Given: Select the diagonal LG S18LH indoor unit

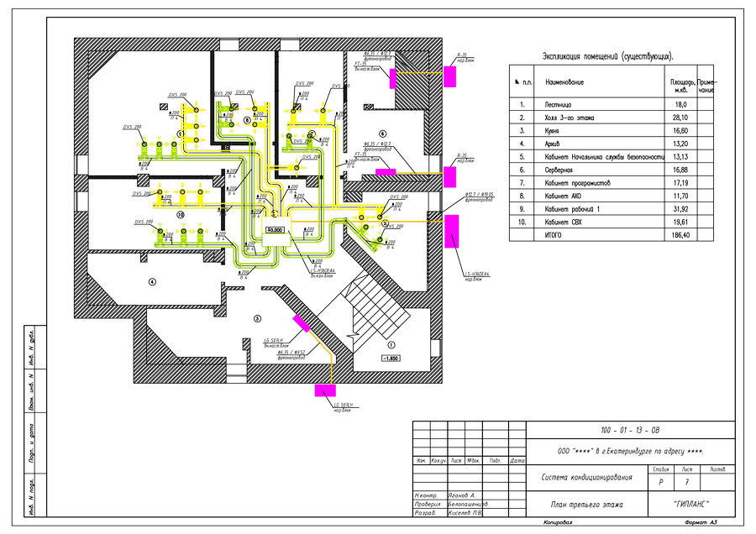Looking at the screenshot, I should pos(301,323).
